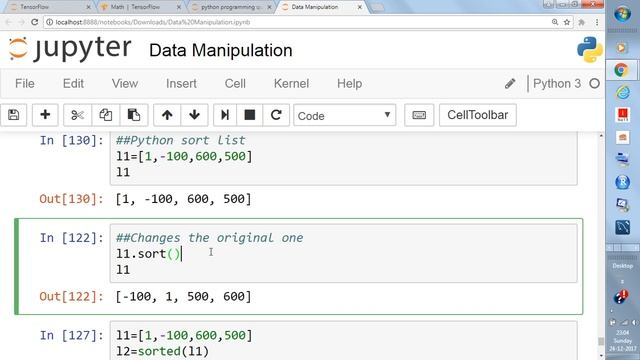Click the comment '##Changes the original one'

(x=210, y=238)
